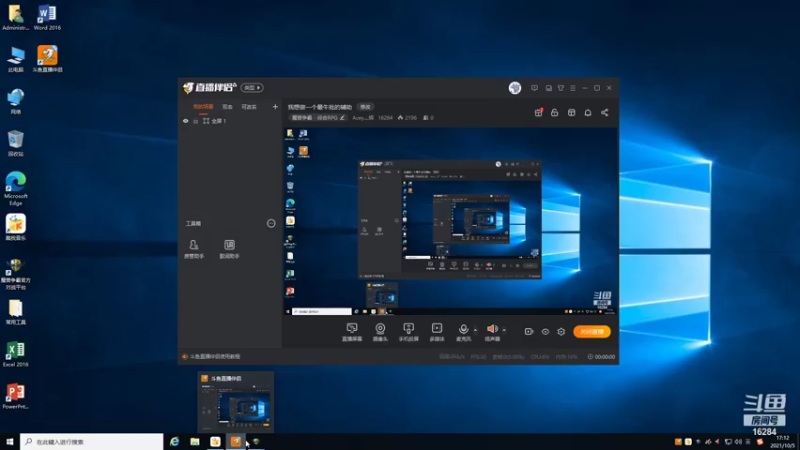Expand the speaker volume arrow
The width and height of the screenshot is (800, 450).
[x=504, y=330]
